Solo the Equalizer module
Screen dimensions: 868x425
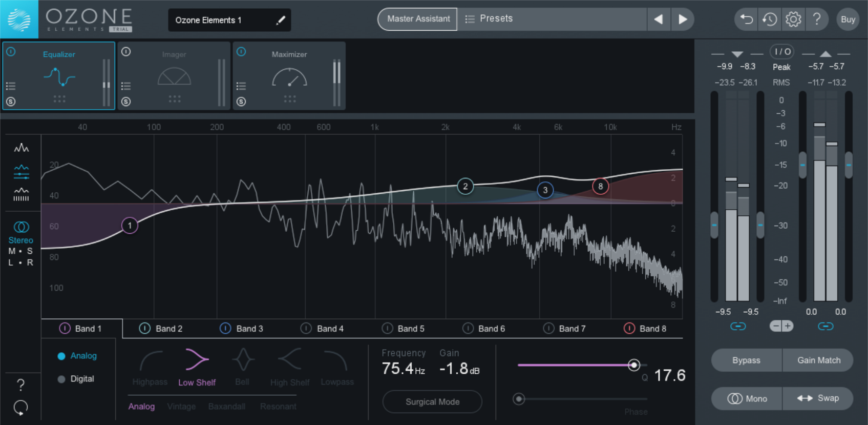coord(11,102)
